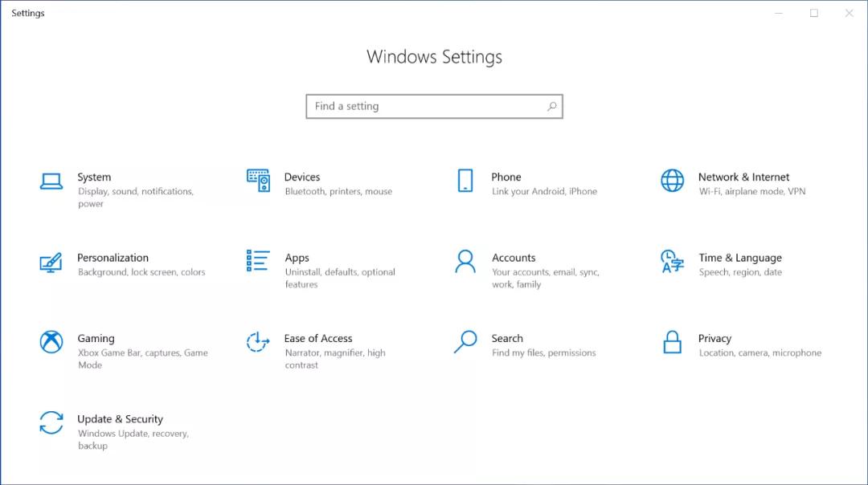Screen dimensions: 868x485
Task: Open the System category by its label
Action: coord(94,177)
